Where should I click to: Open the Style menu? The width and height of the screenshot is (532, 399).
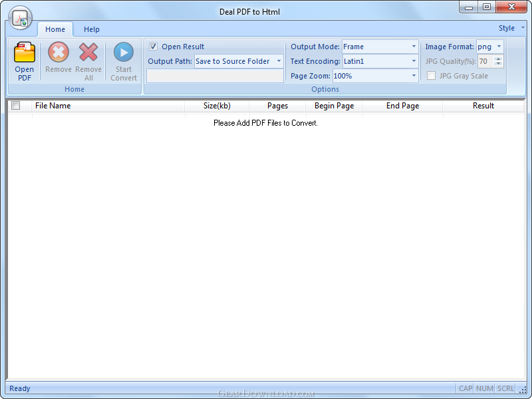[511, 28]
